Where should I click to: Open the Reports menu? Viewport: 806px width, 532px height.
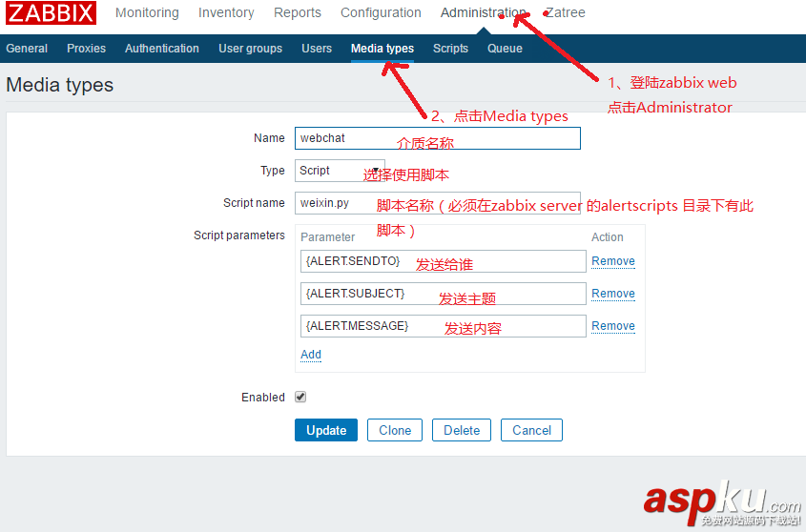pos(297,12)
